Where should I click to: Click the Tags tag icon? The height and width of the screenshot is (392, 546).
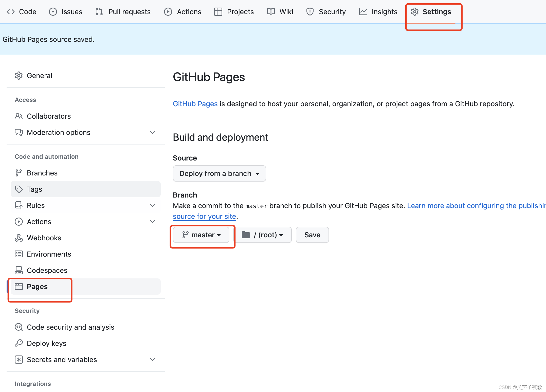[19, 189]
